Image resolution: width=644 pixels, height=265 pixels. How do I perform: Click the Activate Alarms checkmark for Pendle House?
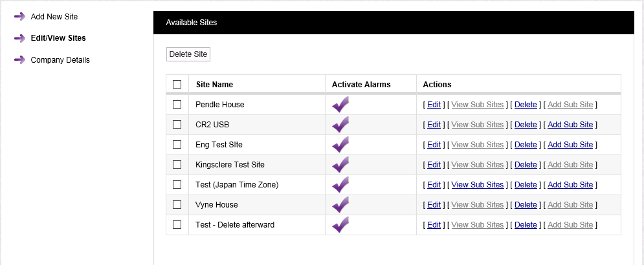pos(340,105)
